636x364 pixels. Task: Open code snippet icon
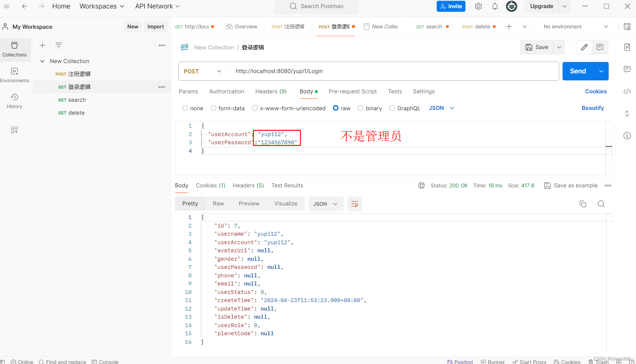click(627, 91)
